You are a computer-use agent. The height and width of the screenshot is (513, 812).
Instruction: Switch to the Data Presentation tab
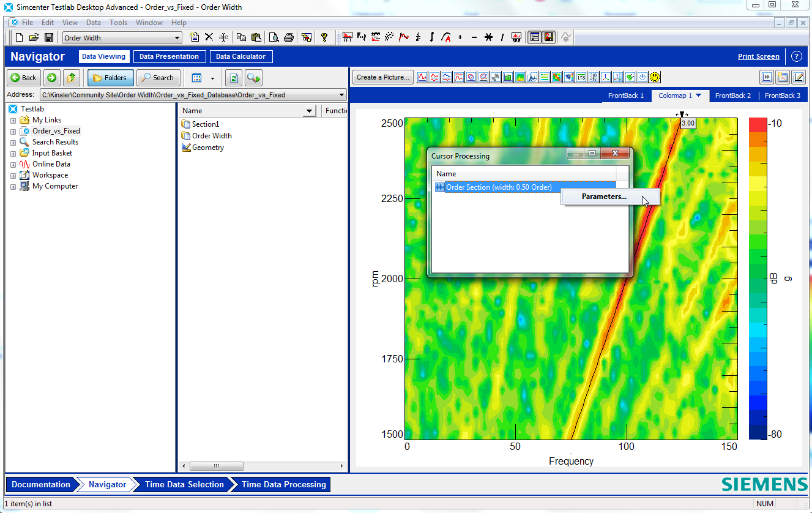(169, 56)
